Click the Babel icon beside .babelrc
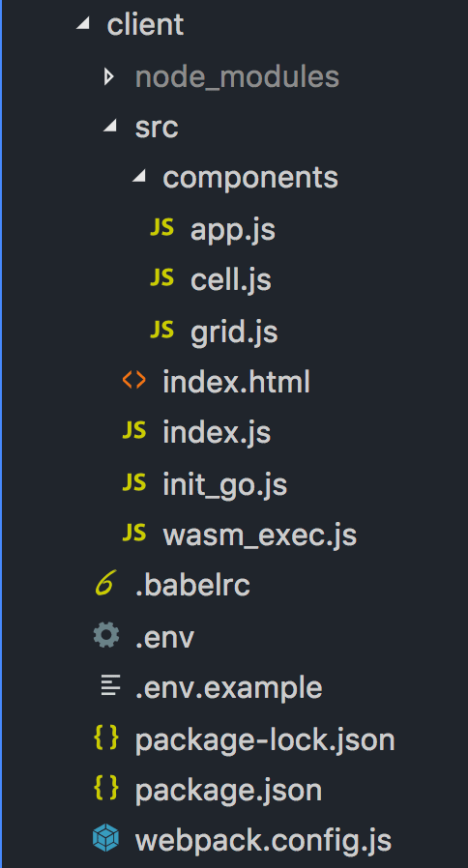This screenshot has width=468, height=868. pos(105,585)
